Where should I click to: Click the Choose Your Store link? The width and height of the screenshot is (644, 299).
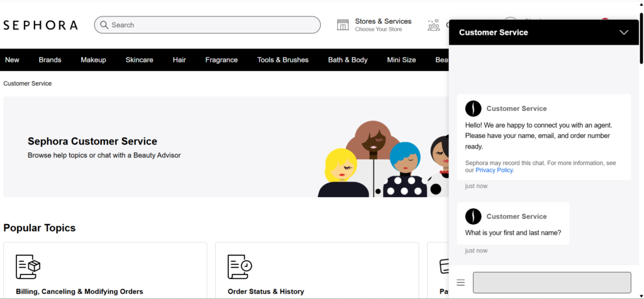(378, 29)
